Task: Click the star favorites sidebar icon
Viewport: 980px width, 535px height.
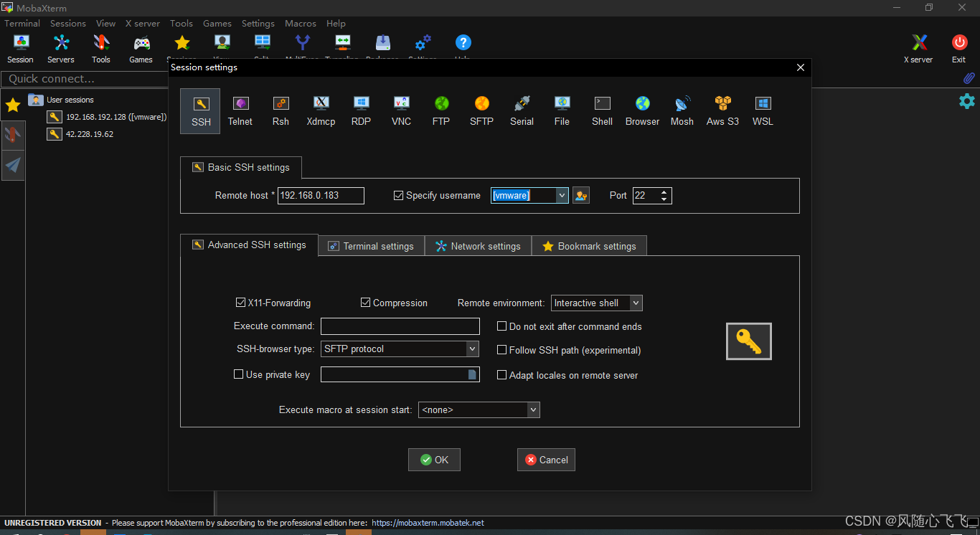Action: click(x=13, y=105)
